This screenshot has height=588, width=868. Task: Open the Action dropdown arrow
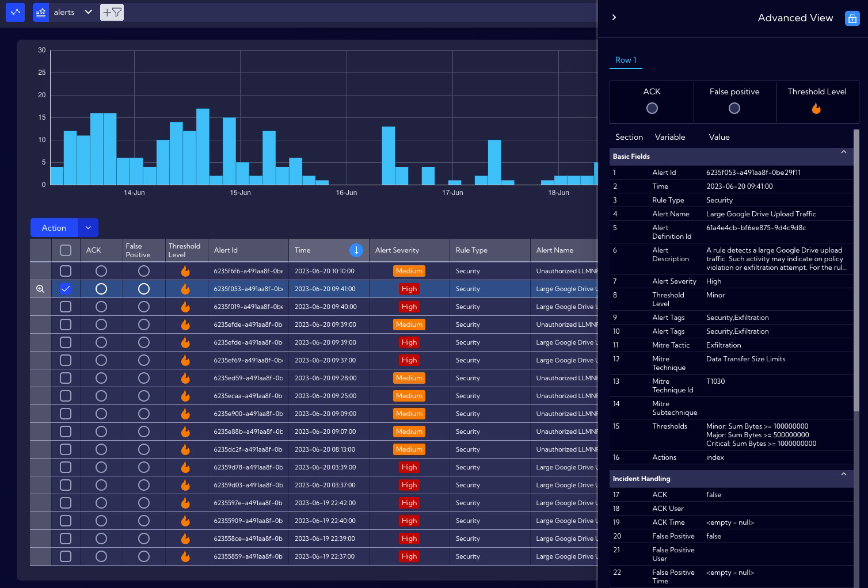88,228
